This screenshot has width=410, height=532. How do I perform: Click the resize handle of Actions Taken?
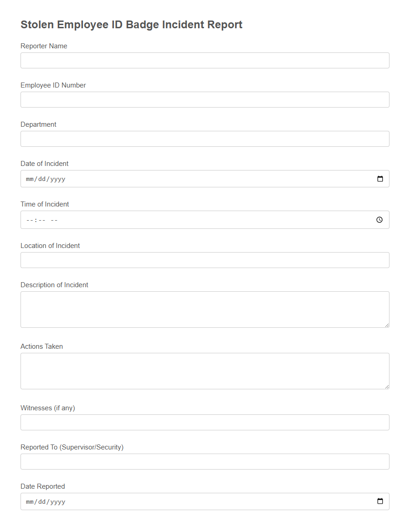point(388,387)
